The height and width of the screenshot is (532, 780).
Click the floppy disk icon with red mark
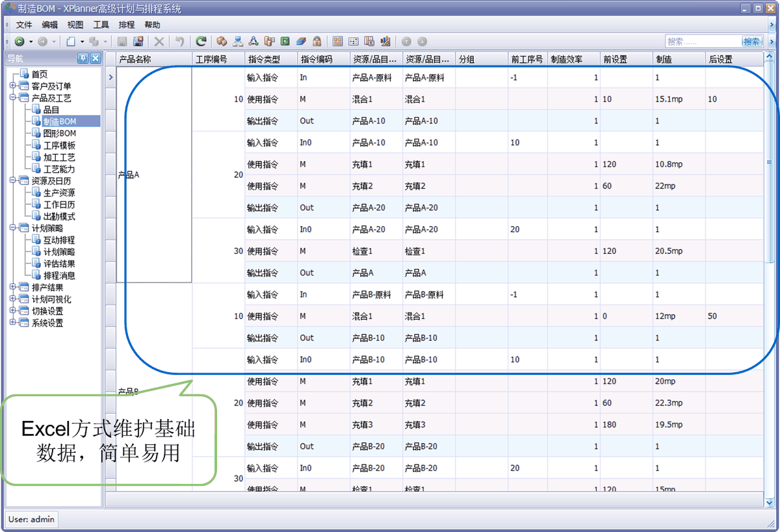click(x=138, y=42)
